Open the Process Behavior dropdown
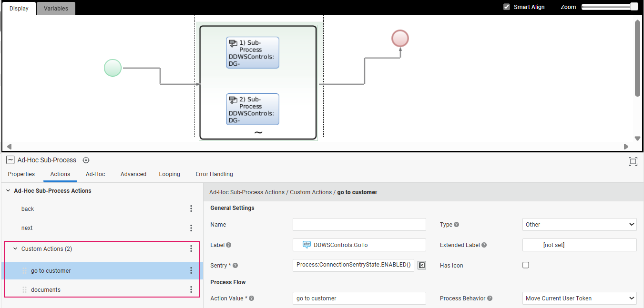 click(x=579, y=298)
